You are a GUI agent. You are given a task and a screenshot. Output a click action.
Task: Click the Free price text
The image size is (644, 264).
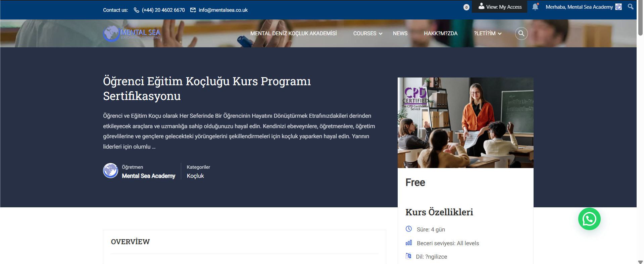pos(415,182)
